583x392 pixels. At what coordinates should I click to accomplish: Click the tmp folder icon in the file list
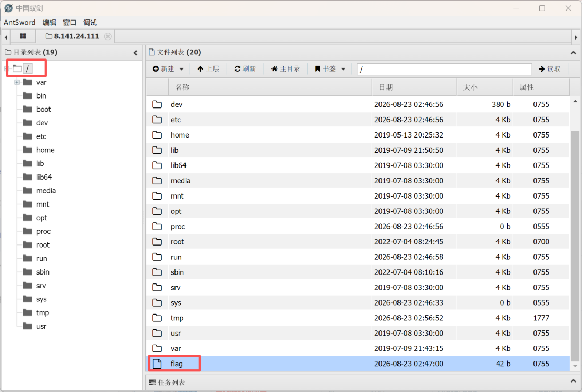point(157,318)
